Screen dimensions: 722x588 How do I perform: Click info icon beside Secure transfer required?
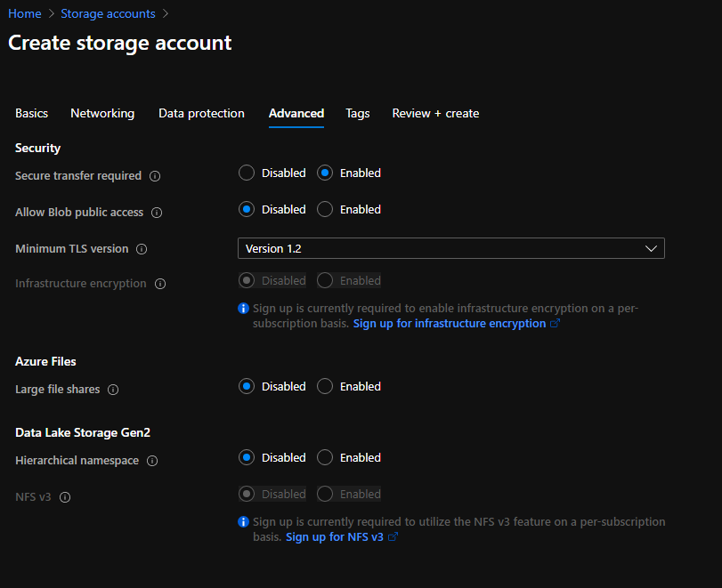(x=155, y=176)
